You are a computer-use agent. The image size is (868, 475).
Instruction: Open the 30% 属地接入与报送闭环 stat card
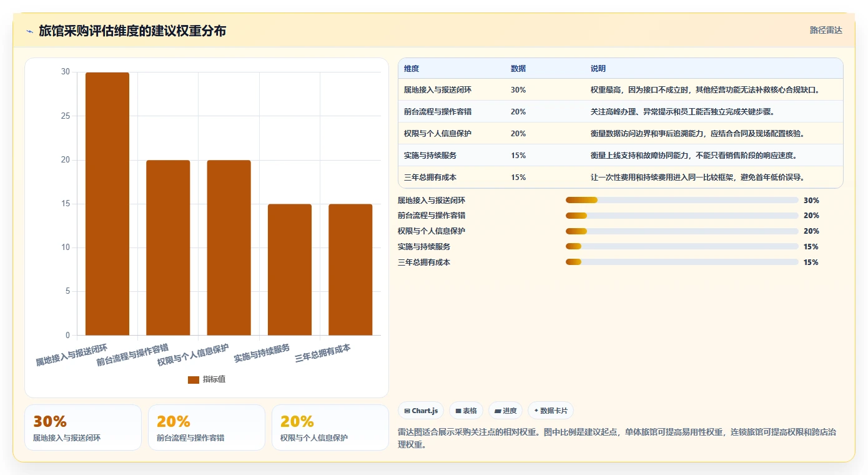pos(83,427)
